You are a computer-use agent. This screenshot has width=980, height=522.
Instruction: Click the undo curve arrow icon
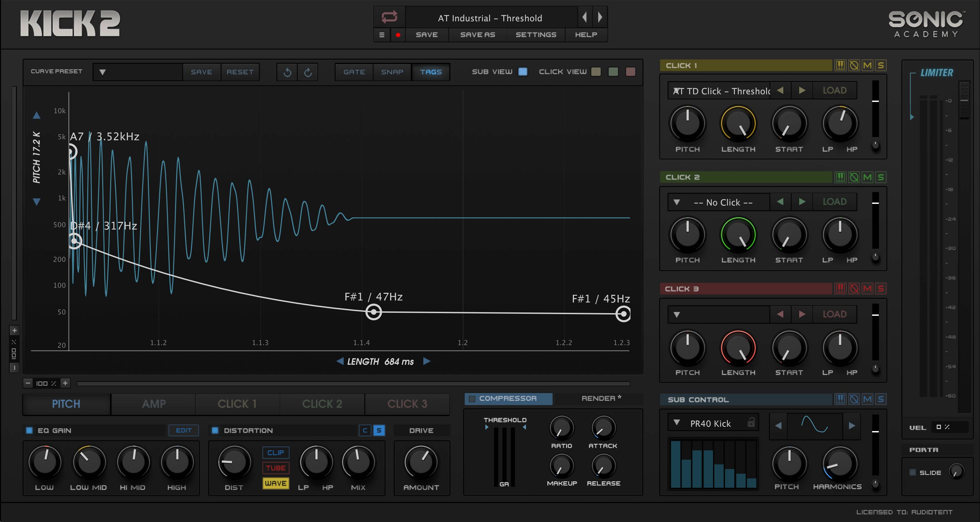pos(287,72)
